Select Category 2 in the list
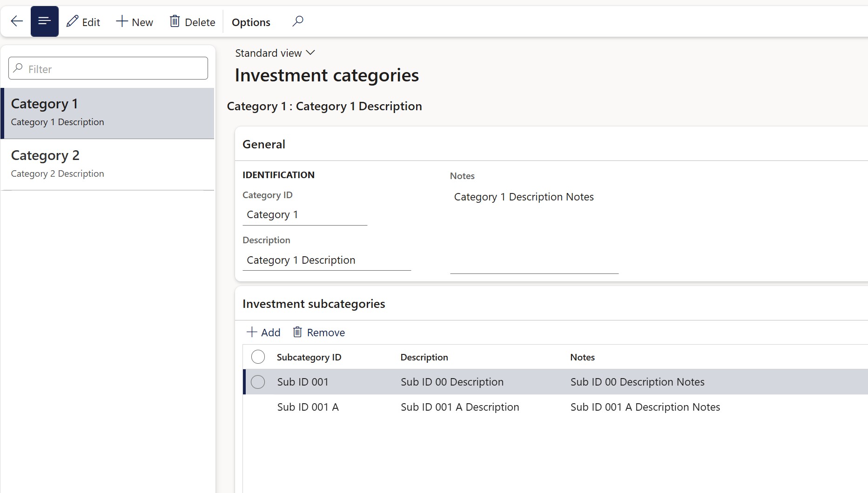 click(x=108, y=165)
